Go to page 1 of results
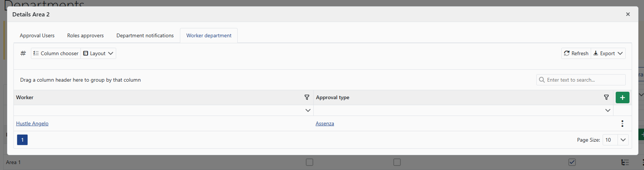 (22, 140)
